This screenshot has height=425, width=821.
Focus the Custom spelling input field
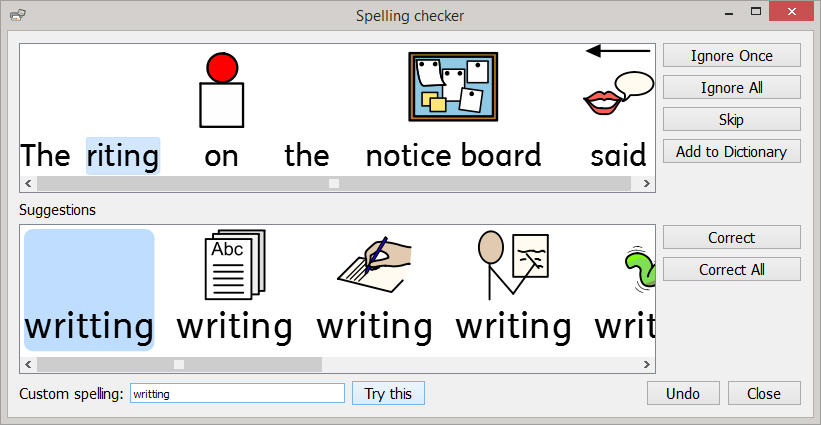click(x=237, y=393)
